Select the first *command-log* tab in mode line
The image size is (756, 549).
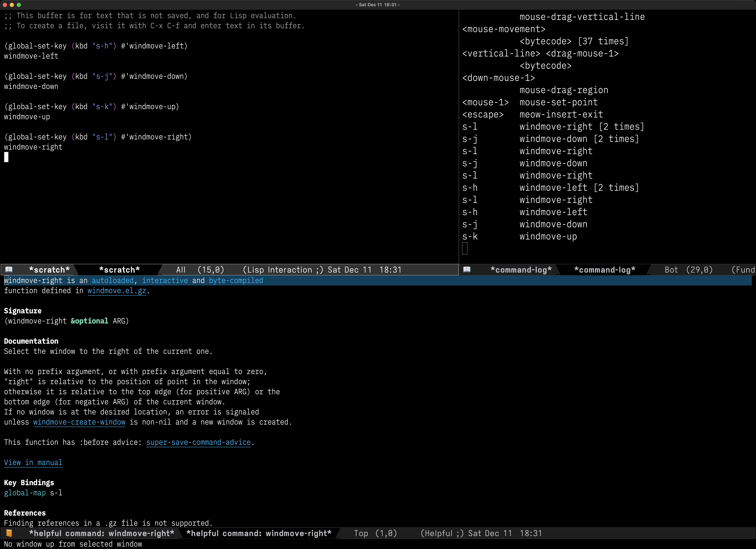click(x=521, y=270)
